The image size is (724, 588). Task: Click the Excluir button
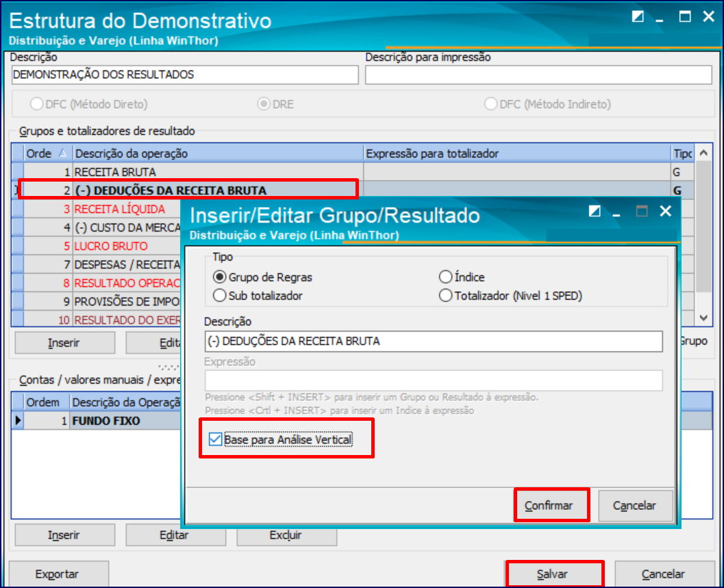286,535
